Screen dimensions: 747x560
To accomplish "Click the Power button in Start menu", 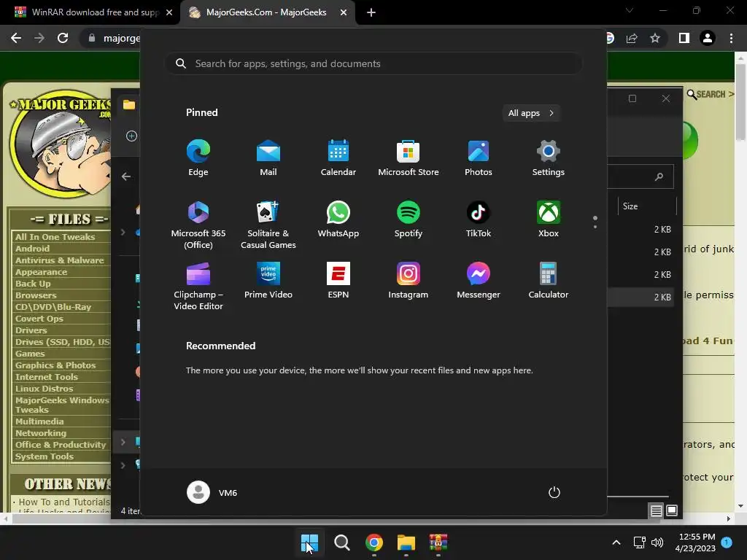I will [x=554, y=492].
